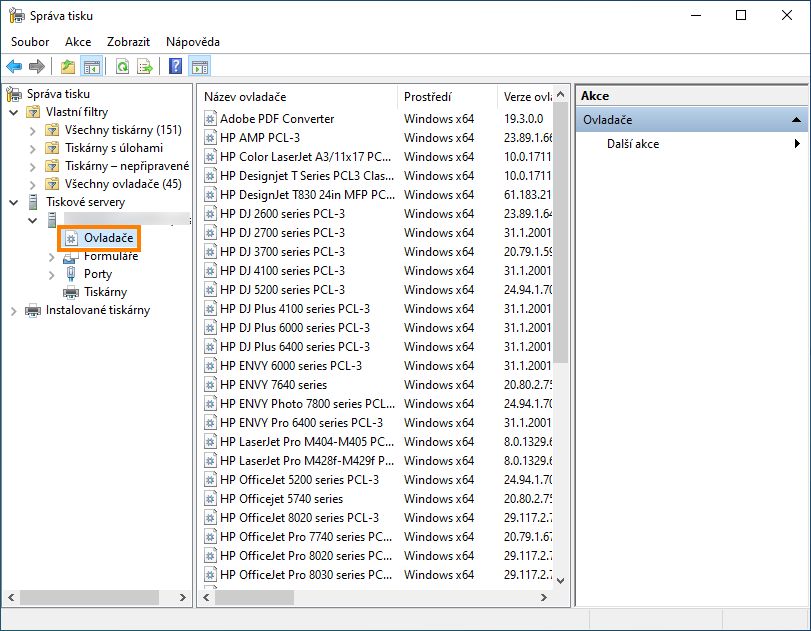Click the Refresh icon on the toolbar
The image size is (811, 631).
pos(122,66)
